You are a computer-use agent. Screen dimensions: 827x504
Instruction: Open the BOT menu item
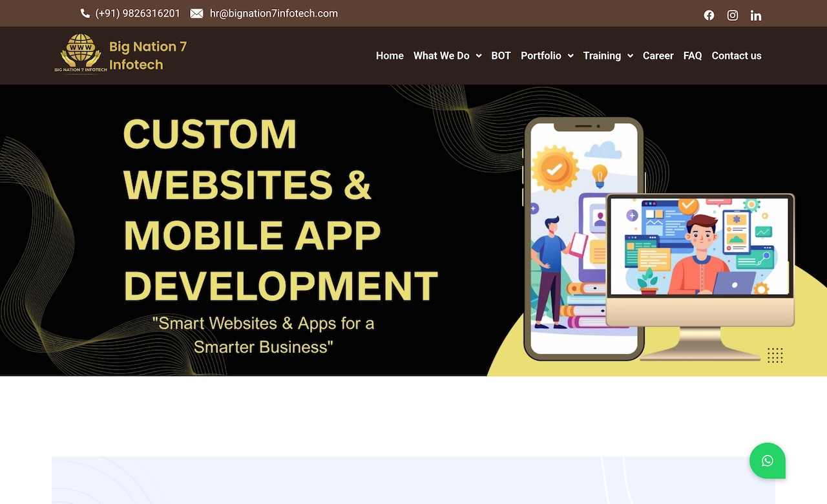501,56
